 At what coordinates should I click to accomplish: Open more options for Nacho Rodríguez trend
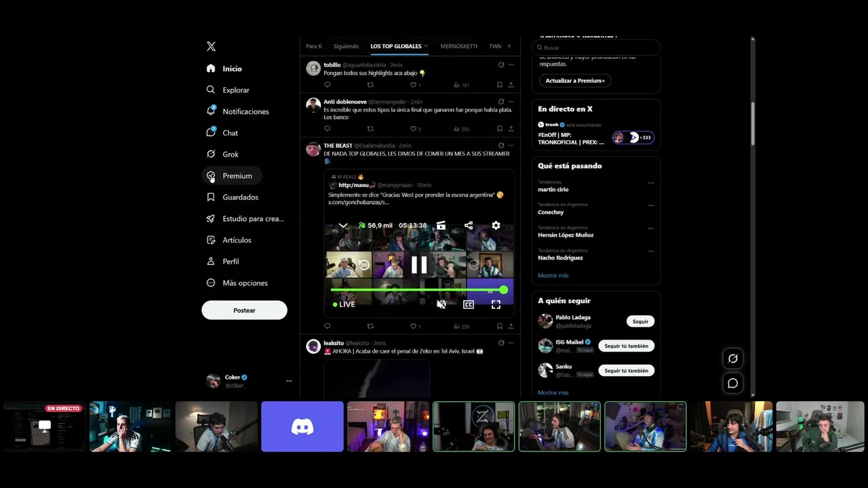(x=651, y=251)
